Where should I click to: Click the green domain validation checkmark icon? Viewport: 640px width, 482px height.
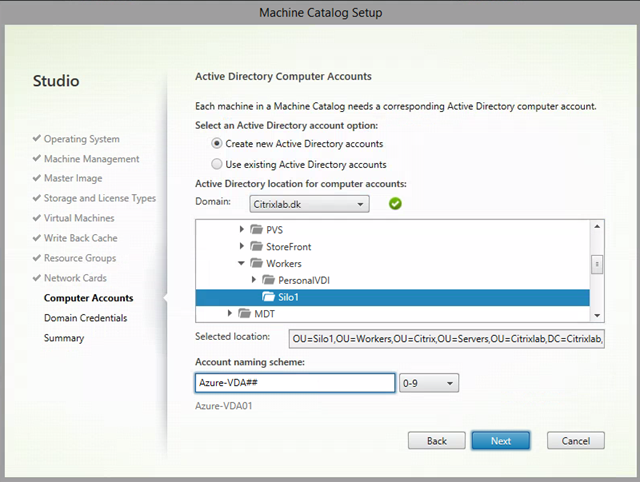395,203
